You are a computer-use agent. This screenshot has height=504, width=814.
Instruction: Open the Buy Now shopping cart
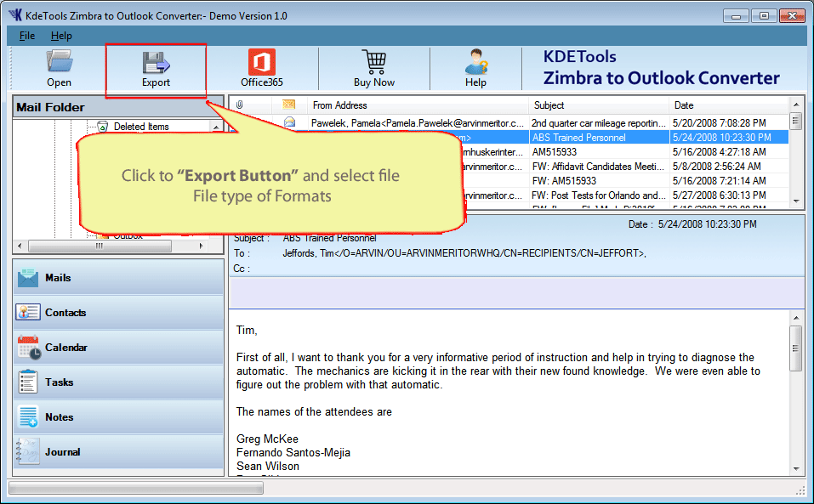[373, 62]
